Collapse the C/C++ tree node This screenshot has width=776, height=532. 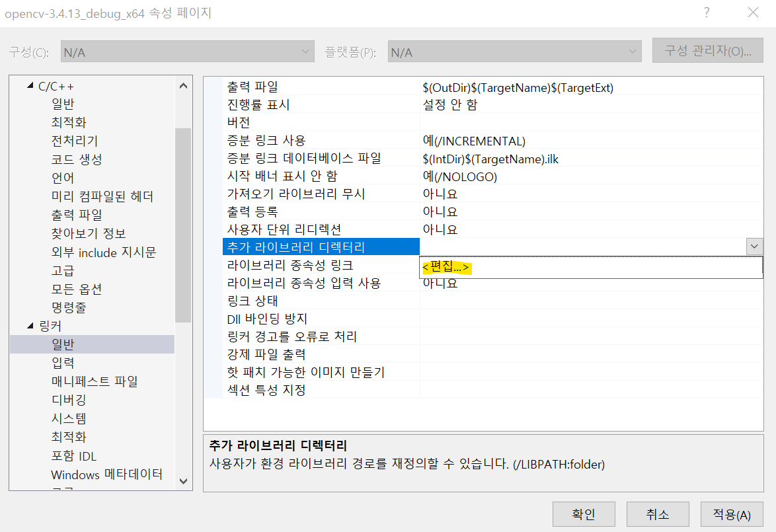tap(30, 87)
